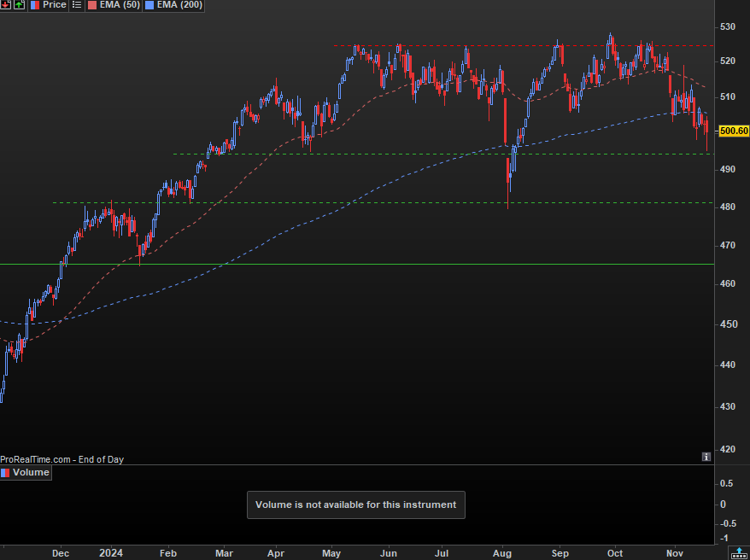Select the solid green horizontal line near 465
The width and height of the screenshot is (750, 560).
357,265
